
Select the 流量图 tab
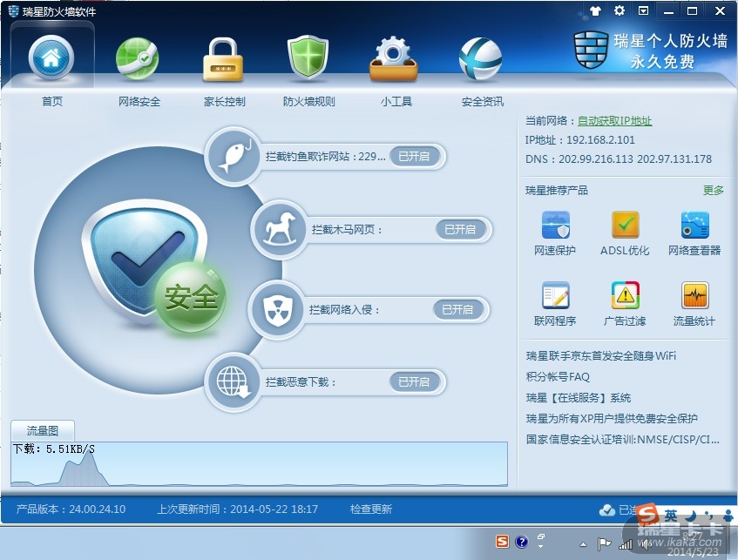(43, 430)
